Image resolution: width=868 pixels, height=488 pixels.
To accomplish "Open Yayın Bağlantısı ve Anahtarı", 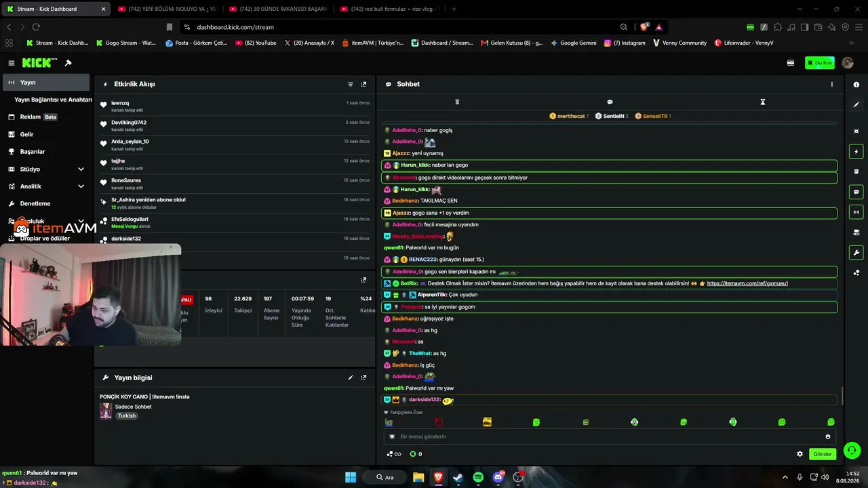I will 53,100.
